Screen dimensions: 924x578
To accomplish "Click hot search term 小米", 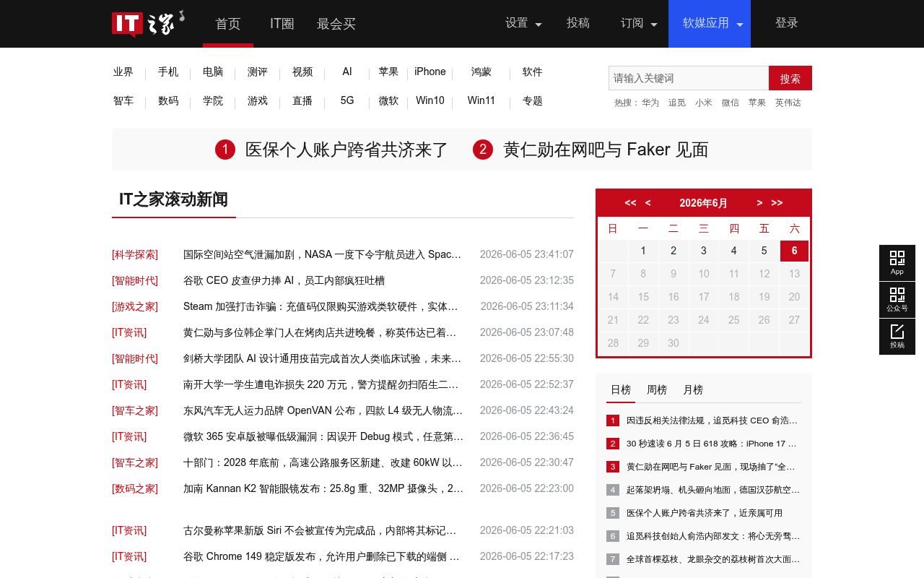I will (704, 103).
